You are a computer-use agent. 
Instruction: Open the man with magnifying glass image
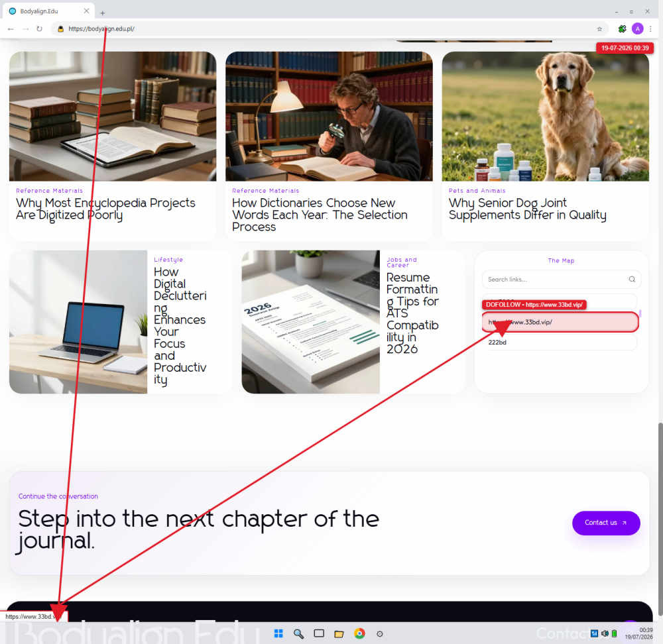pos(329,116)
